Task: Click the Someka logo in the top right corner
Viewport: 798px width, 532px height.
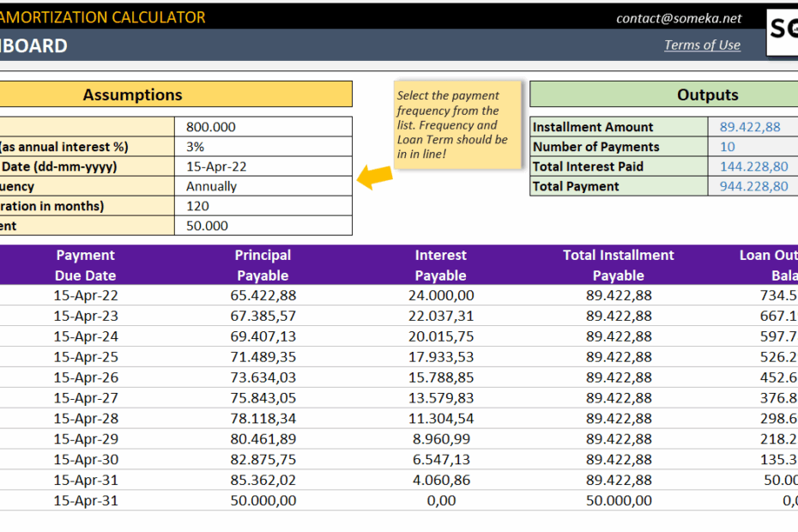Action: (x=782, y=32)
